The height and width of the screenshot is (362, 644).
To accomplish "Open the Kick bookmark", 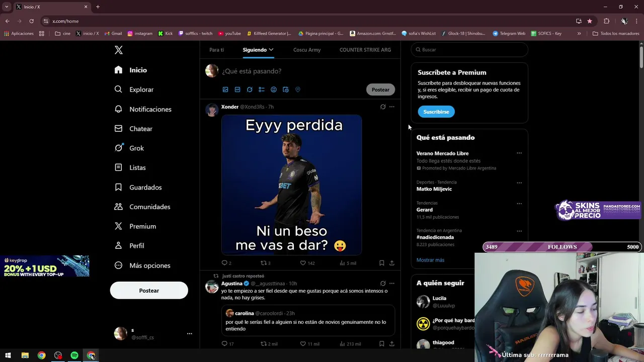I will [x=165, y=34].
